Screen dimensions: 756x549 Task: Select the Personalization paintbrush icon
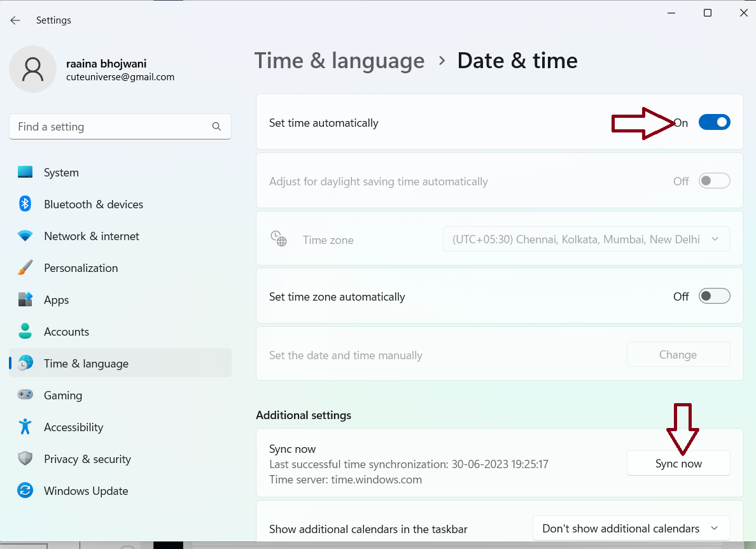click(x=25, y=268)
